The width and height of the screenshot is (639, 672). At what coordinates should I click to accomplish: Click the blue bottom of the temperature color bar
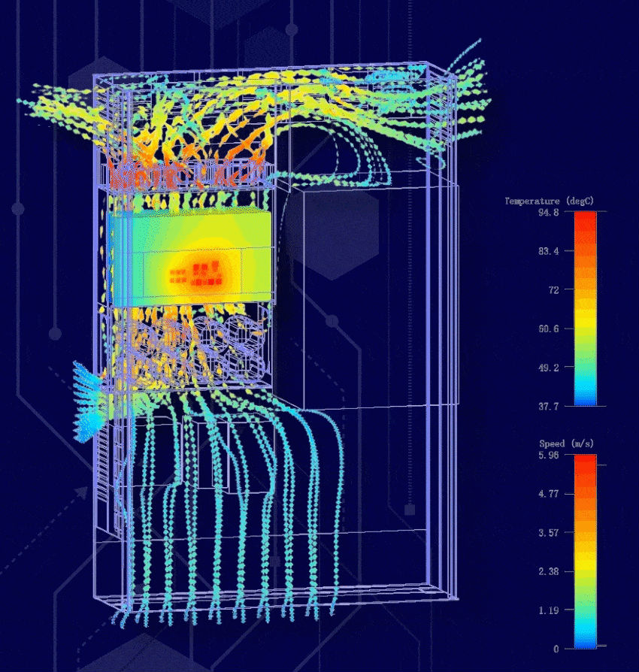[x=585, y=399]
